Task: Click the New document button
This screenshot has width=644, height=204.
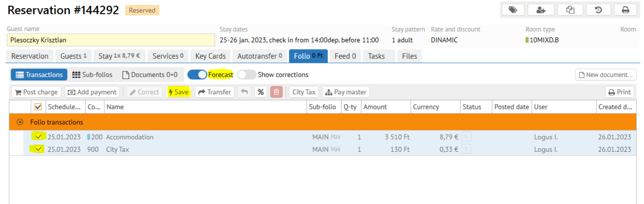Action: tap(606, 74)
